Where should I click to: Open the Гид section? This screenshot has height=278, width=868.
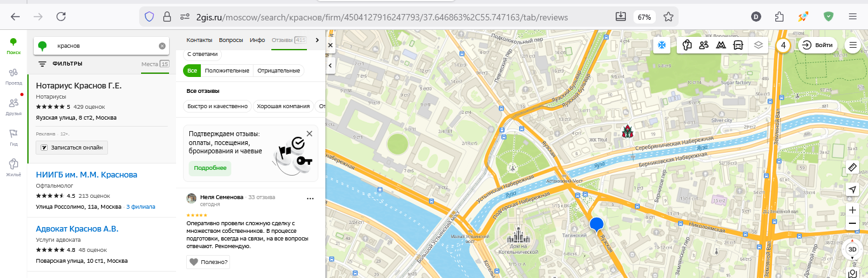point(13,137)
